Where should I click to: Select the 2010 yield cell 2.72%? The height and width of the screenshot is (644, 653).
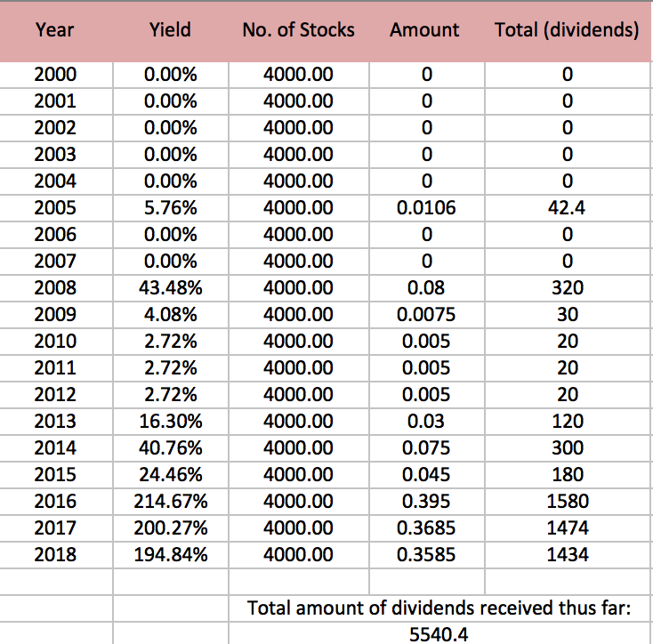pyautogui.click(x=171, y=342)
